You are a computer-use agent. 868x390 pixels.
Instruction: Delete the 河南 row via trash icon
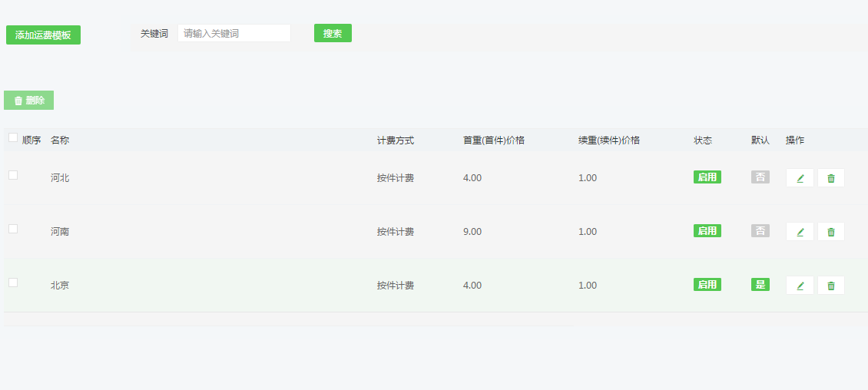pyautogui.click(x=831, y=232)
